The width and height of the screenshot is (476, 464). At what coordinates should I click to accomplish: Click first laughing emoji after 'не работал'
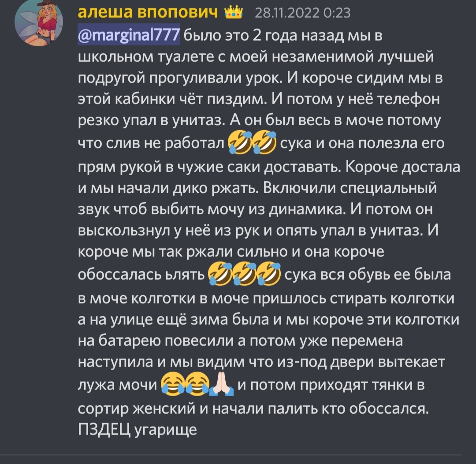[240, 142]
